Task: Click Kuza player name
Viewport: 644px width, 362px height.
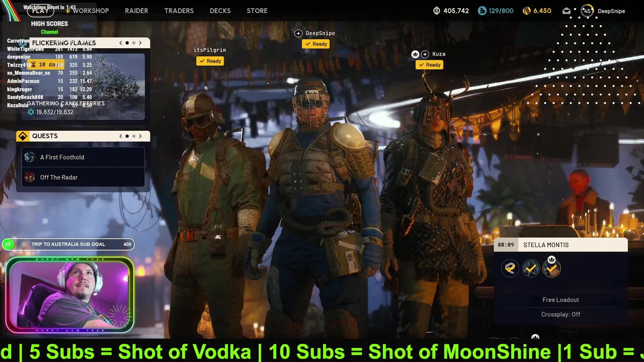Action: pos(439,54)
